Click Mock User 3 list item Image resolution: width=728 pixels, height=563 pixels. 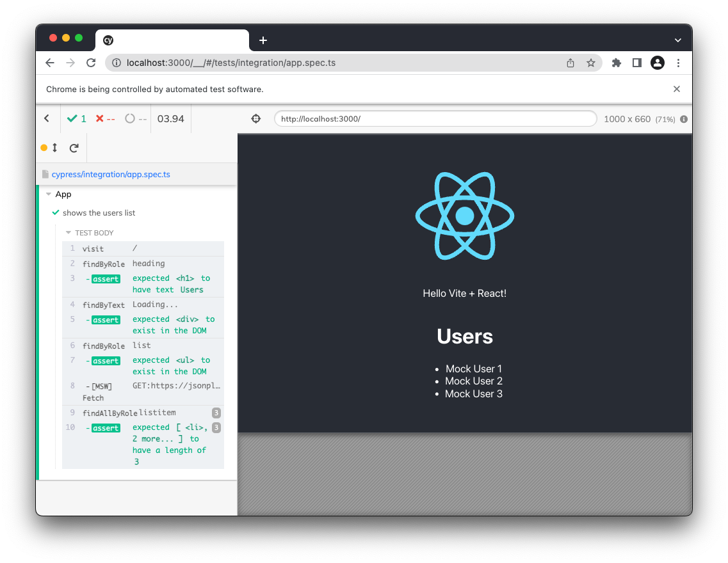tap(474, 393)
